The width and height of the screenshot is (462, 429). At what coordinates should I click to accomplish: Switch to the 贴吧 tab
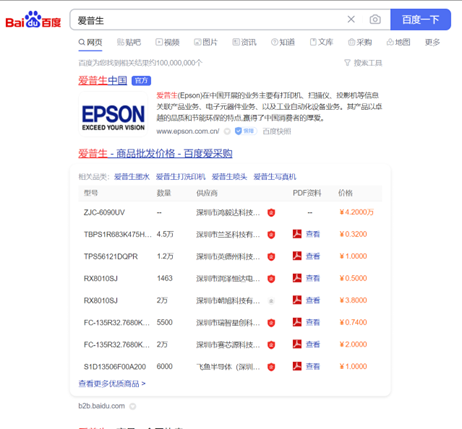pos(129,42)
